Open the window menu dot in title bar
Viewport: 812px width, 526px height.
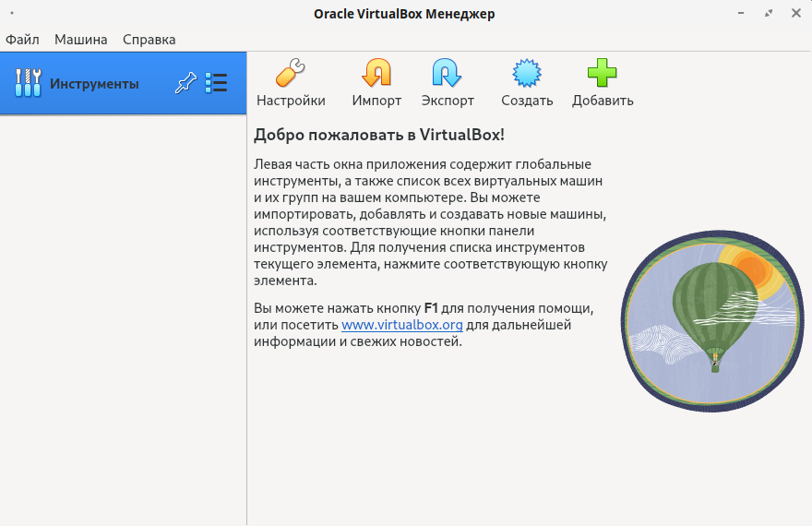pos(12,13)
